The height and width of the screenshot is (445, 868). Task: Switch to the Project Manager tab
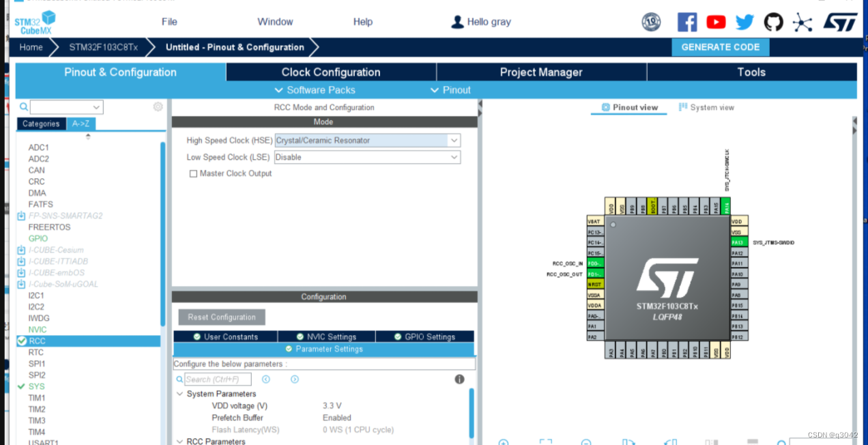(541, 72)
